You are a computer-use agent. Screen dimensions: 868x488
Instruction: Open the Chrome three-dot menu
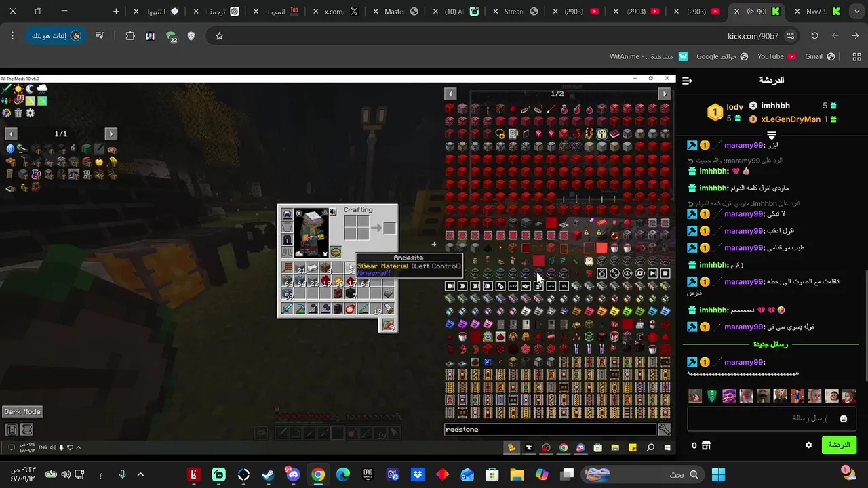point(12,36)
